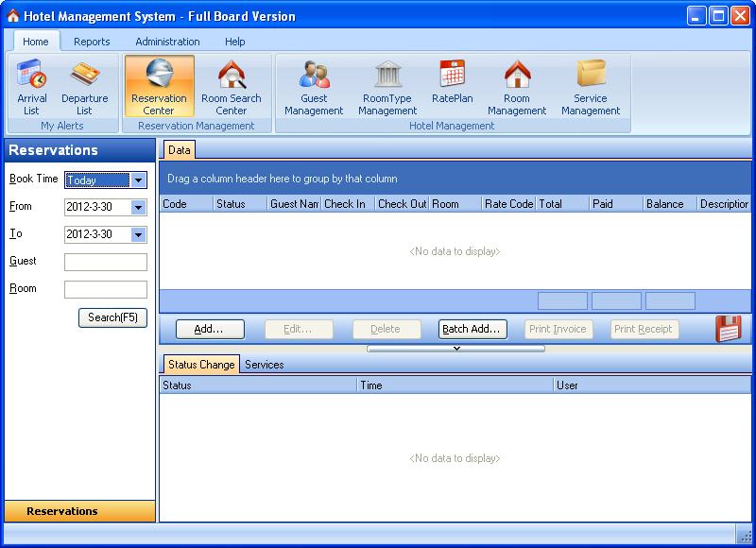The width and height of the screenshot is (756, 548).
Task: Open the Room Search Center
Action: [232, 85]
